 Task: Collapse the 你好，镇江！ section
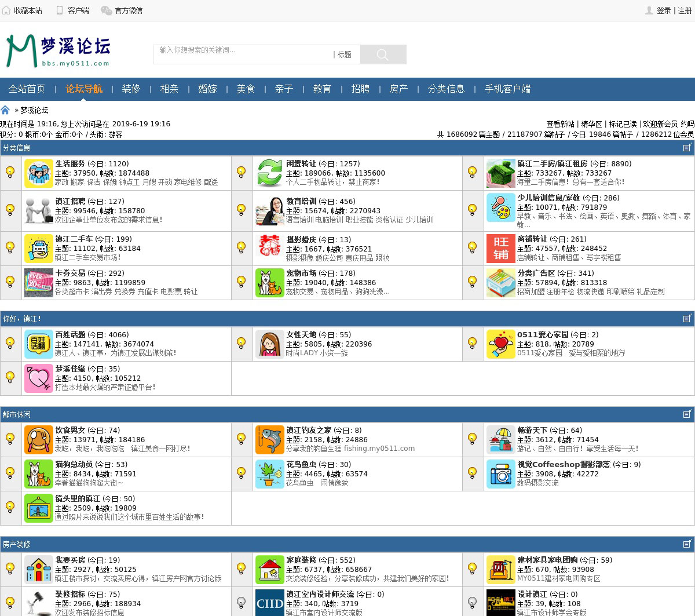pos(687,319)
